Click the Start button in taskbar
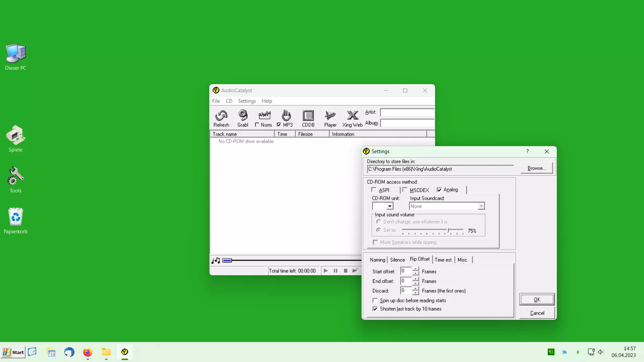The height and width of the screenshot is (362, 644). [x=13, y=352]
